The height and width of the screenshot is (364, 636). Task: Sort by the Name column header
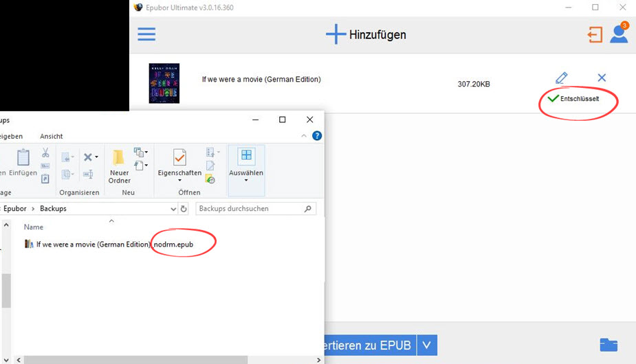click(x=33, y=227)
